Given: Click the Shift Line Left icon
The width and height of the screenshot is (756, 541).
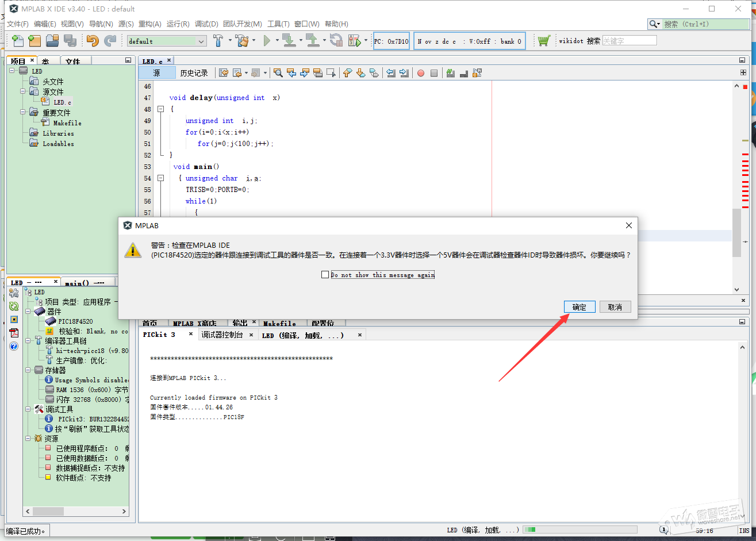Looking at the screenshot, I should click(x=391, y=73).
